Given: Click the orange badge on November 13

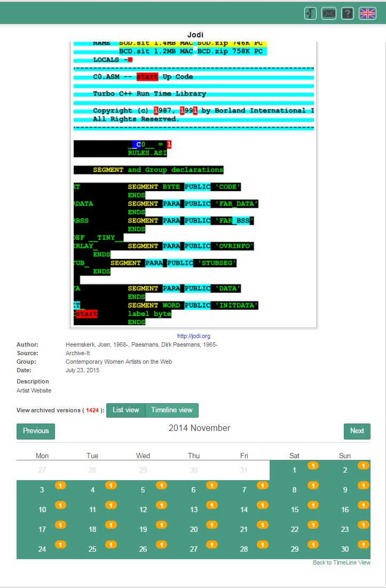Looking at the screenshot, I should [x=212, y=505].
